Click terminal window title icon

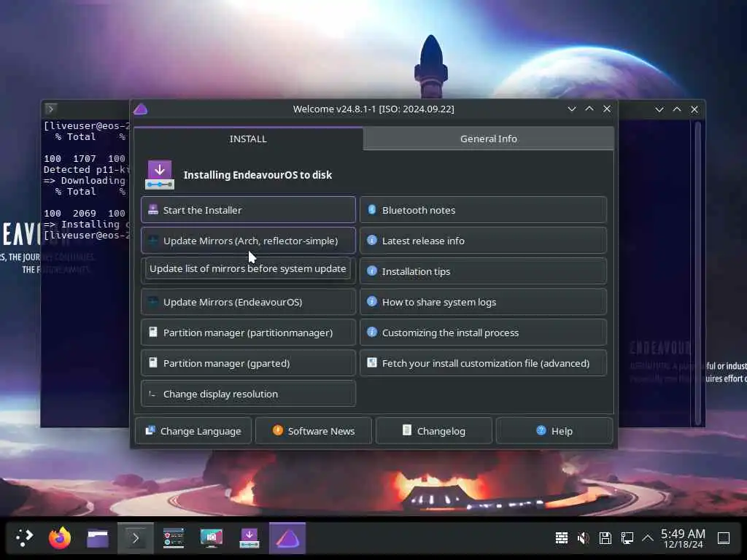coord(50,109)
